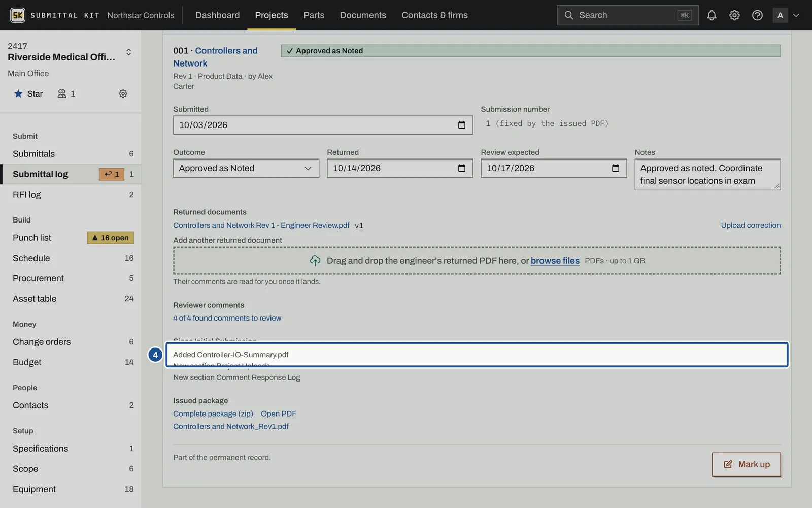Open Change orders in sidebar
The width and height of the screenshot is (812, 508).
(x=71, y=342)
